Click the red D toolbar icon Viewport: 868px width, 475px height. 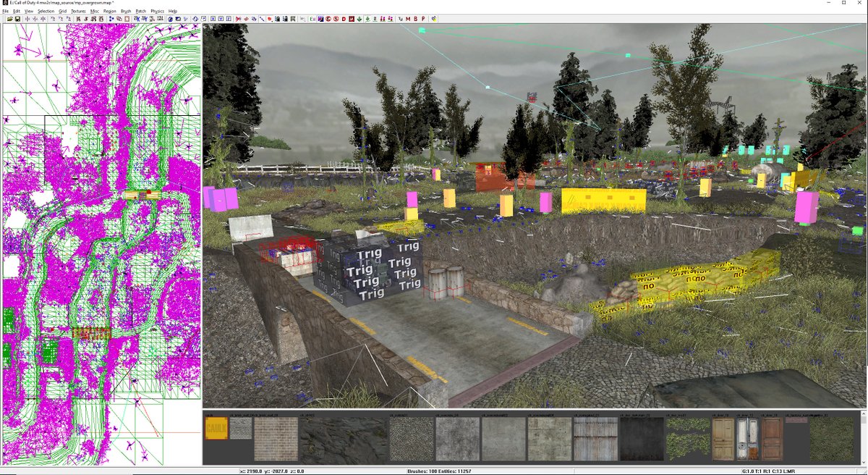pos(344,19)
